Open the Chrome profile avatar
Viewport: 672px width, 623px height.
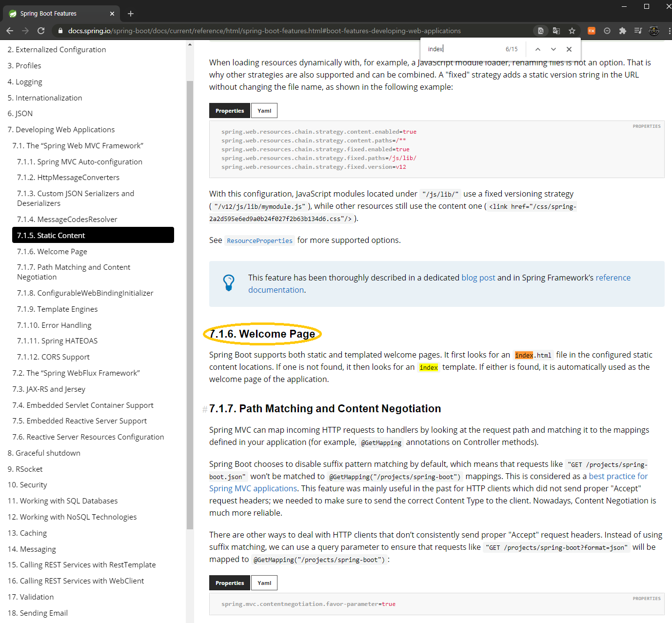pos(654,31)
